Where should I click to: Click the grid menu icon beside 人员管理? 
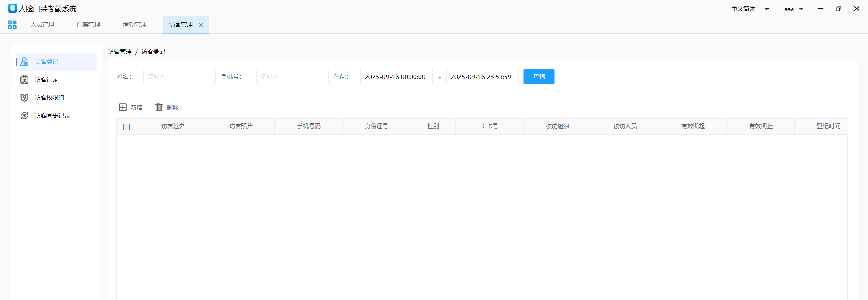(x=12, y=25)
